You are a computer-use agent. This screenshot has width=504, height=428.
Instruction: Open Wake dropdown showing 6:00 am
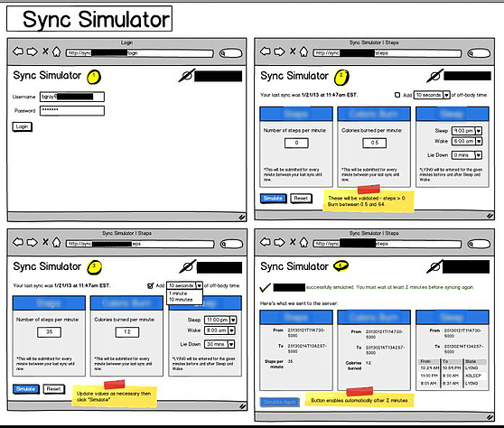467,141
